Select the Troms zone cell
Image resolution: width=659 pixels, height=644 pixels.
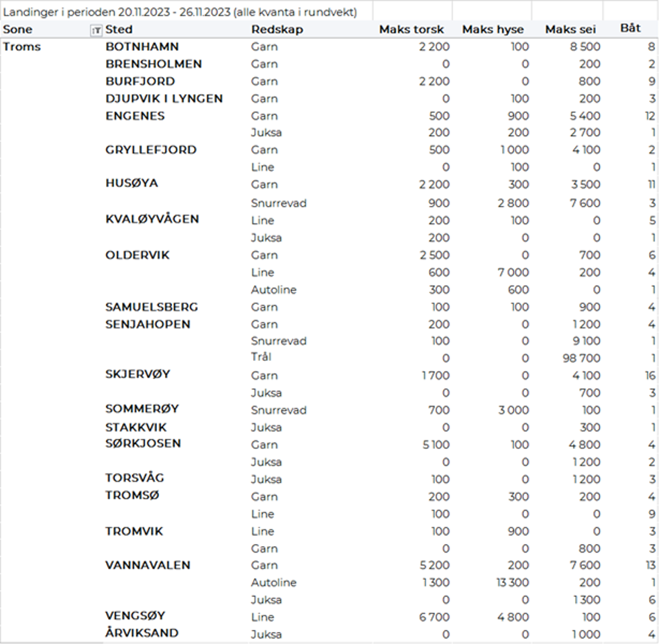coord(22,47)
